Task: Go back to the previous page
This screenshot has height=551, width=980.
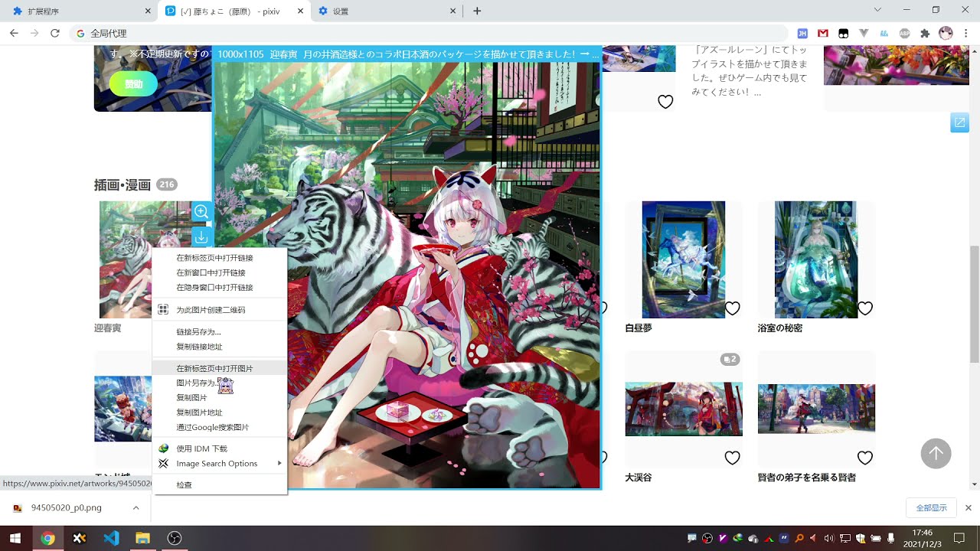Action: pyautogui.click(x=14, y=33)
